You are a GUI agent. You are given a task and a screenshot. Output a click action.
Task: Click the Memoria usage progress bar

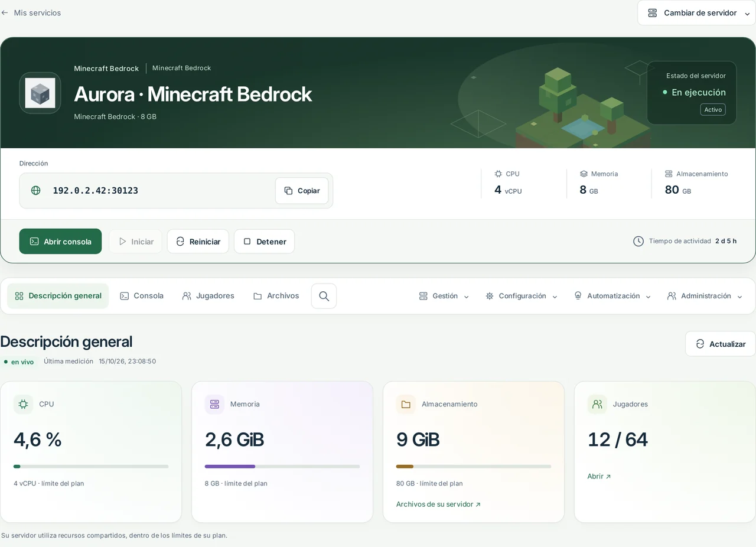[x=282, y=467]
